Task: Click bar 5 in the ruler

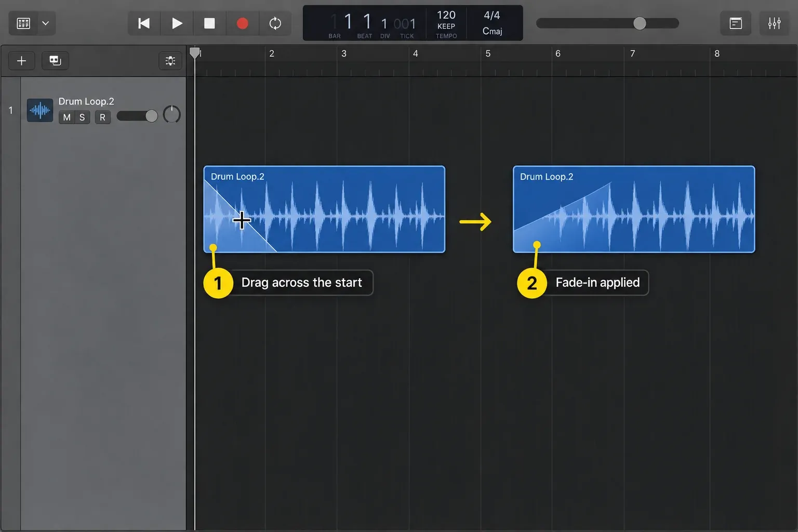Action: pyautogui.click(x=488, y=54)
